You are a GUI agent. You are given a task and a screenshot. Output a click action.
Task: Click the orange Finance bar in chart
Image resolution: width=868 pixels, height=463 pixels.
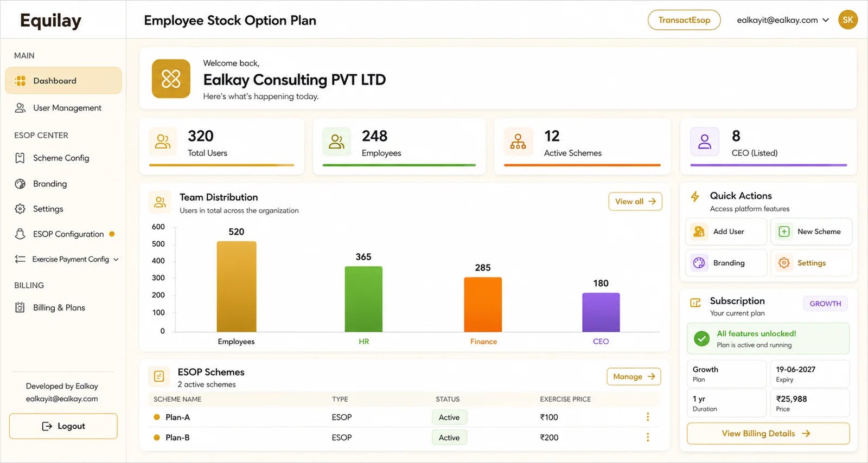(483, 305)
